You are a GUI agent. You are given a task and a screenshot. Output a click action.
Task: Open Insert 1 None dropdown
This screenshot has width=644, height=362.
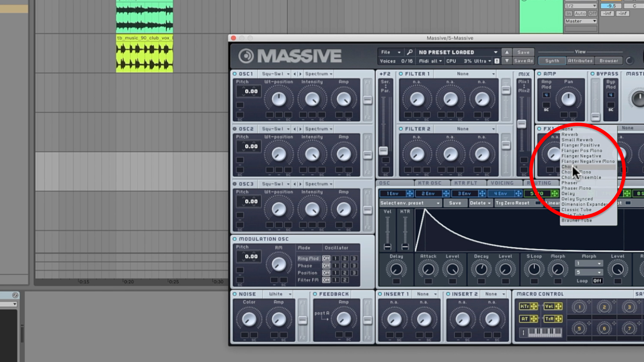[426, 294]
